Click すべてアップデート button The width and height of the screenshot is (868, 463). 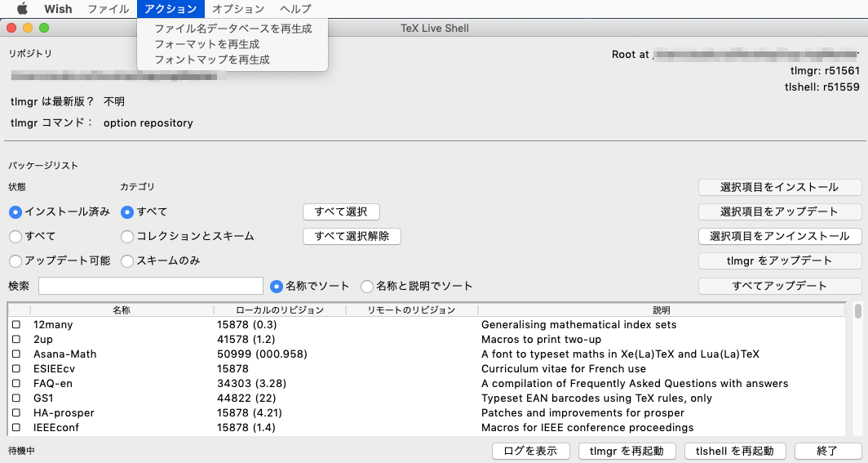click(779, 286)
